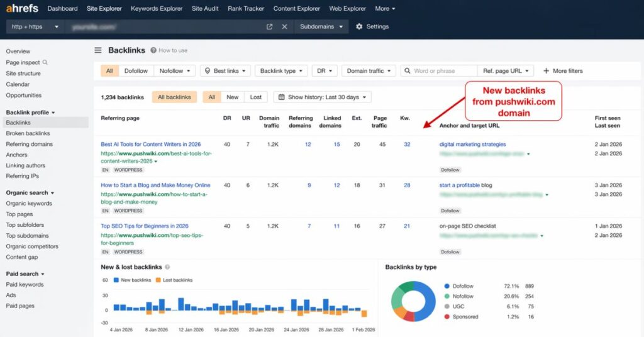Click magnifier icon in Word or phrase field
The image size is (644, 337).
407,71
